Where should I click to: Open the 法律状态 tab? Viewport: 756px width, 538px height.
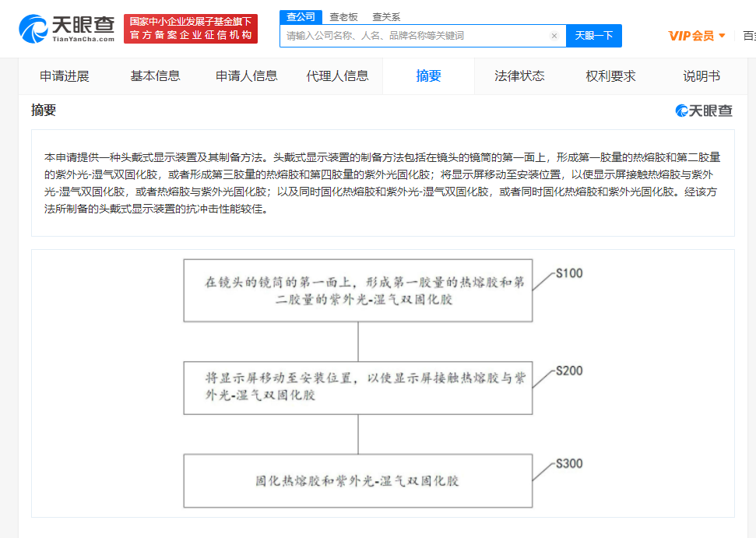click(x=519, y=76)
